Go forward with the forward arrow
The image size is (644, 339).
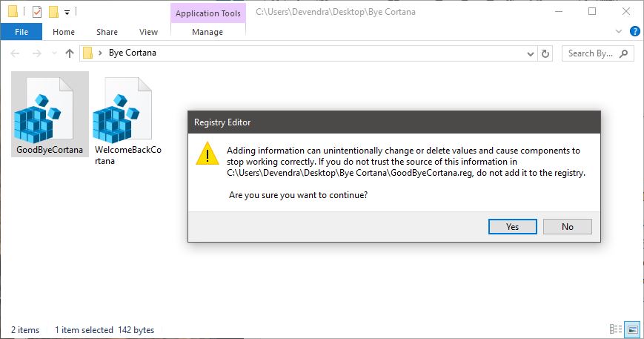coord(36,53)
